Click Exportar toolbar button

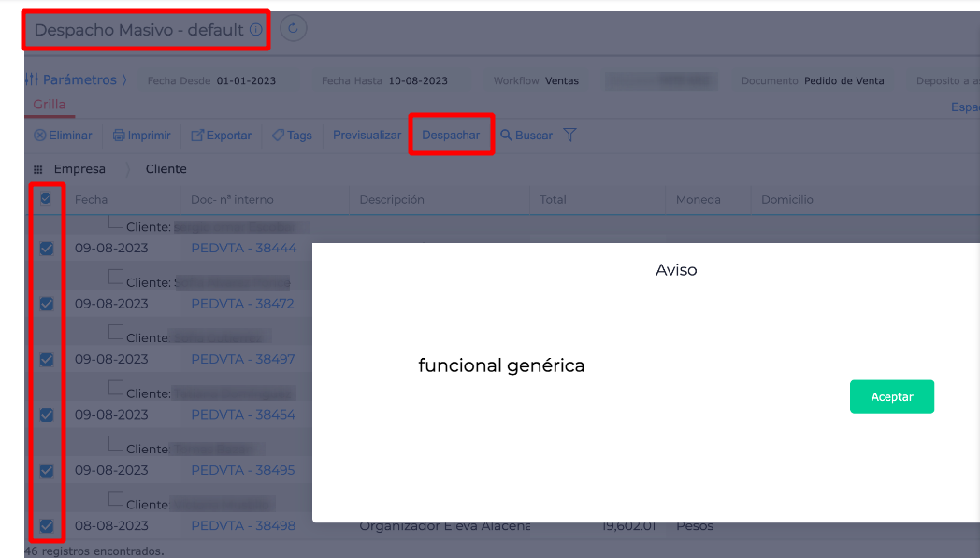(x=222, y=135)
